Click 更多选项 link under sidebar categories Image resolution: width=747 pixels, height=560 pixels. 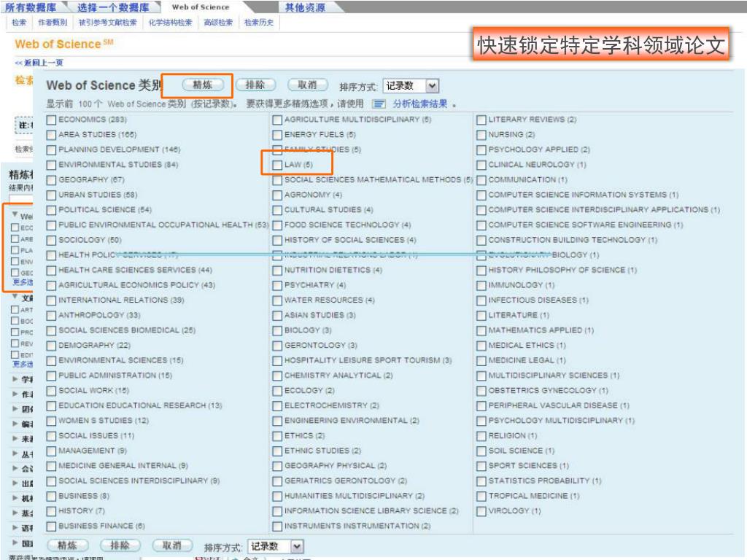click(23, 282)
